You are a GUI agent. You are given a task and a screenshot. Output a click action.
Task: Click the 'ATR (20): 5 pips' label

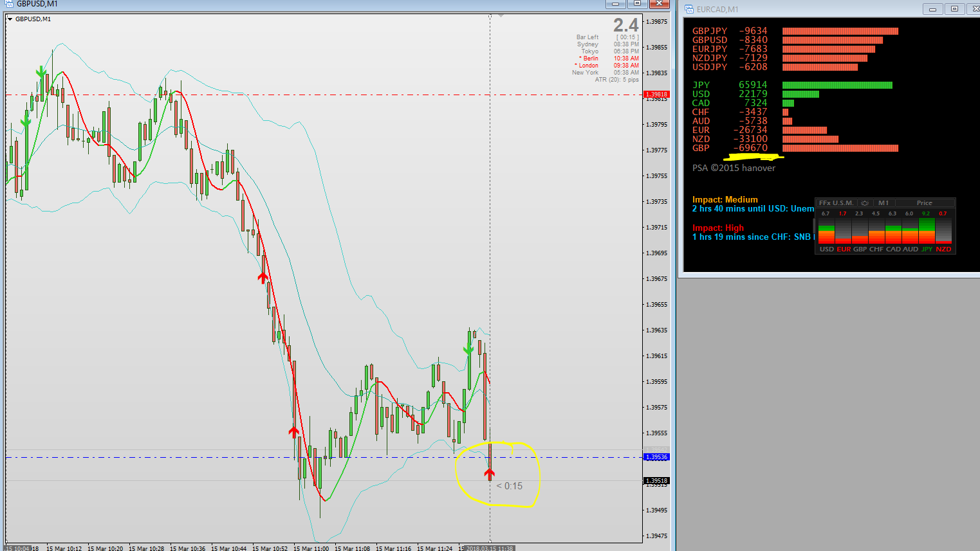(x=616, y=80)
